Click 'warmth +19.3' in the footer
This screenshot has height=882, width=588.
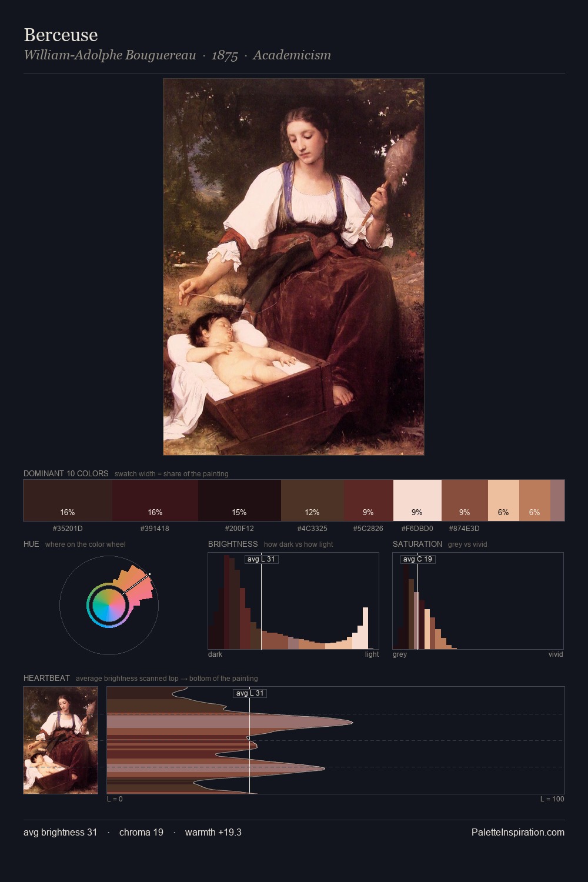click(213, 832)
